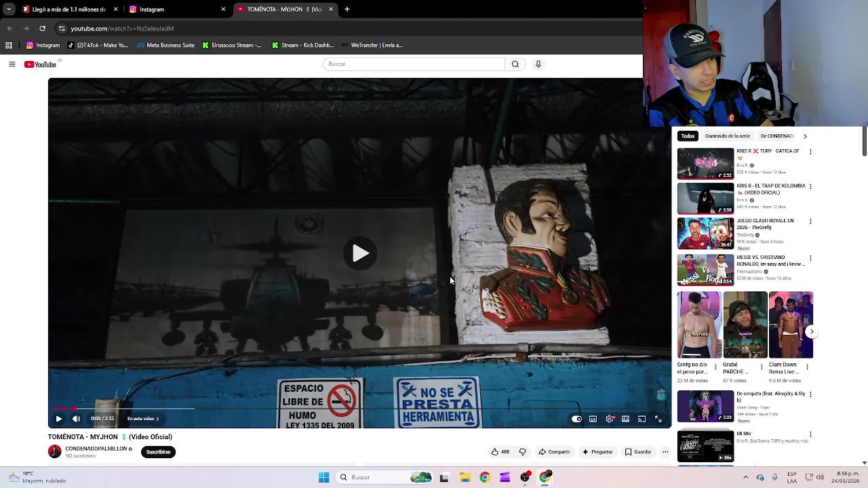Go to YouTube home via logo
This screenshot has width=868, height=488.
click(40, 64)
